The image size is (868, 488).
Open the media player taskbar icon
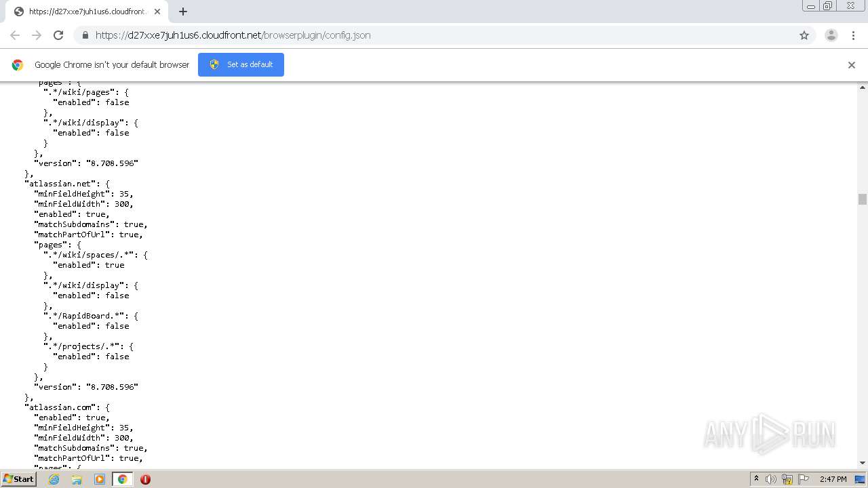tap(100, 479)
